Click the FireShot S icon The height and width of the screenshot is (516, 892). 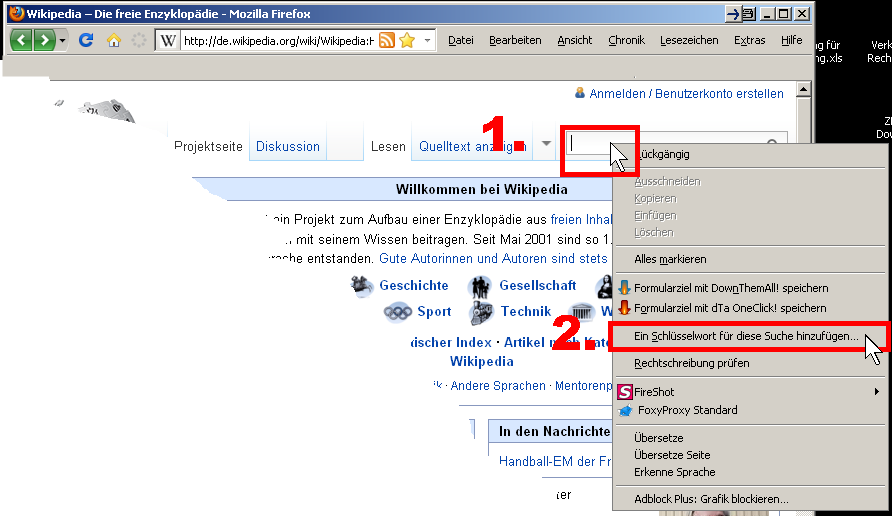[x=625, y=392]
